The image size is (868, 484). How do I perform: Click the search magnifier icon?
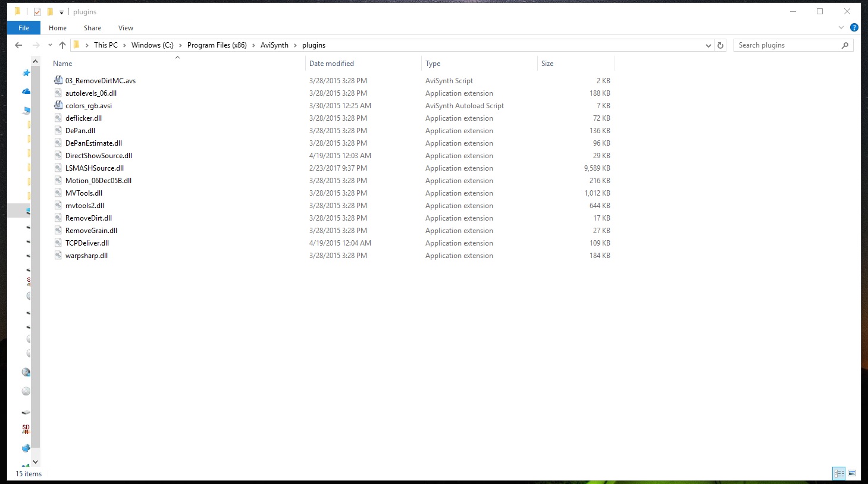[845, 45]
